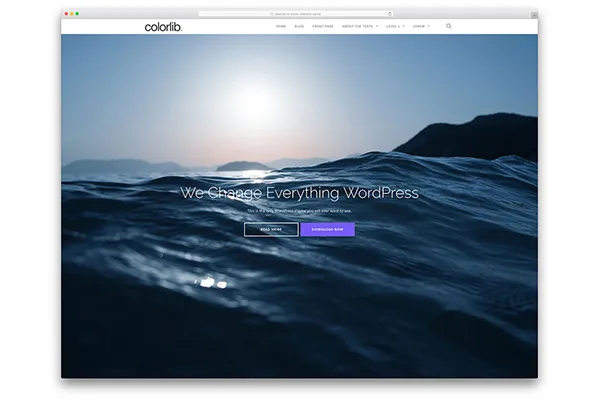Go to the Home page
This screenshot has width=600, height=400.
(281, 26)
